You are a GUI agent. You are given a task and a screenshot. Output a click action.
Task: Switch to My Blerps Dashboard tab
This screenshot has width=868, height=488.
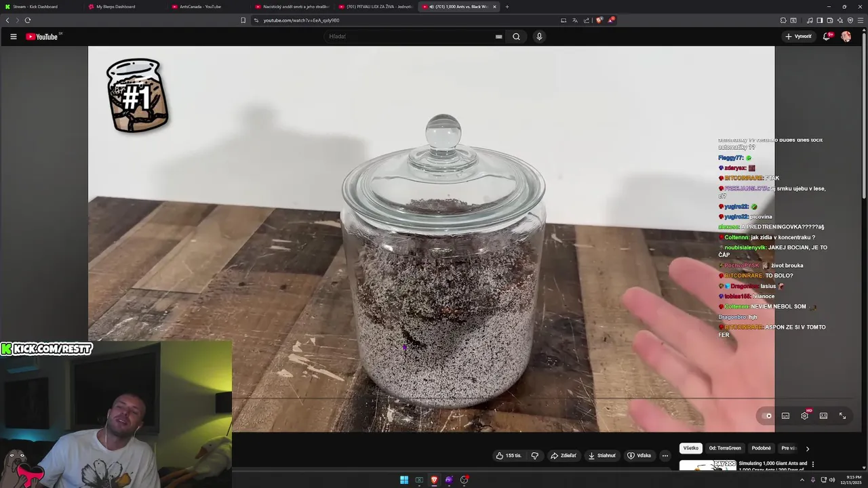(x=124, y=7)
